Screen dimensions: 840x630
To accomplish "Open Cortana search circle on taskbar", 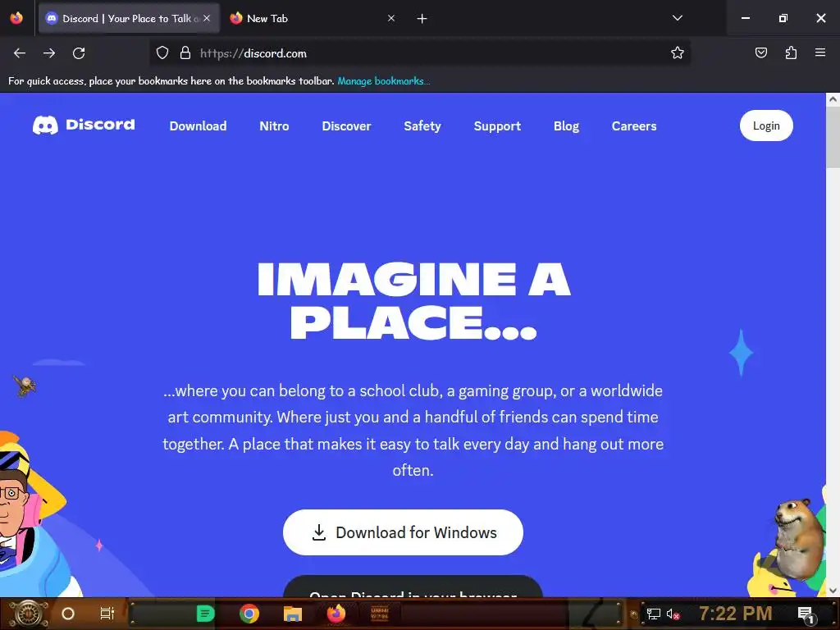I will [68, 614].
